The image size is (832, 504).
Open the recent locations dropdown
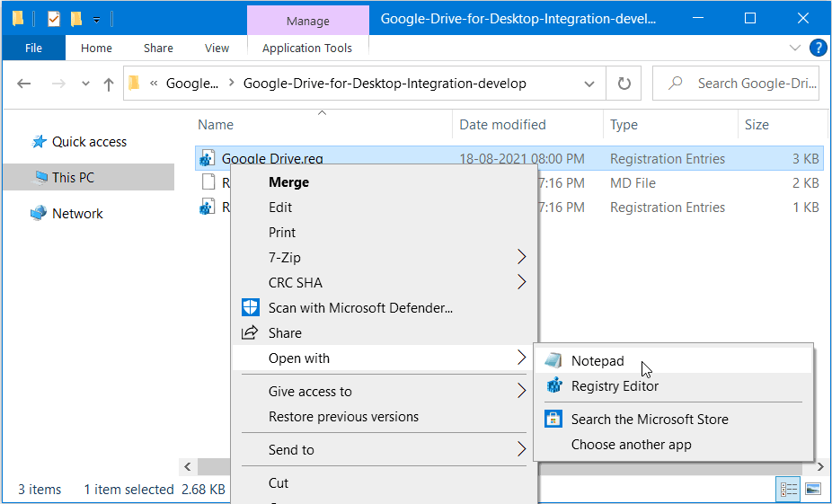click(x=85, y=84)
